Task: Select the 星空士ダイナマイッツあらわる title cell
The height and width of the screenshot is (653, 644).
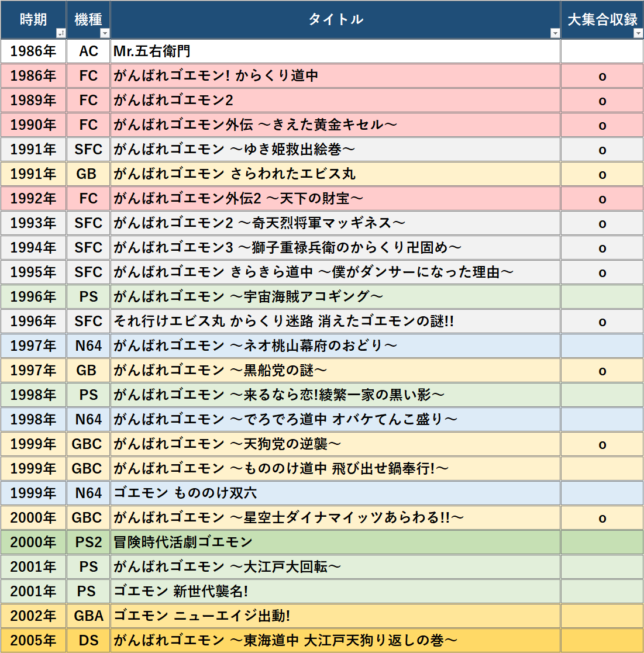Action: (x=335, y=518)
